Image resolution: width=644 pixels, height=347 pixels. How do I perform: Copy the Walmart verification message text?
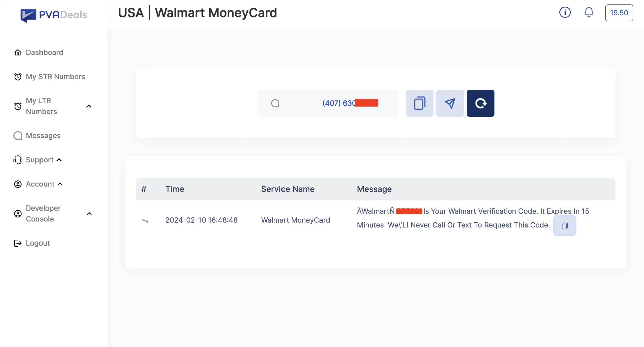click(x=565, y=226)
